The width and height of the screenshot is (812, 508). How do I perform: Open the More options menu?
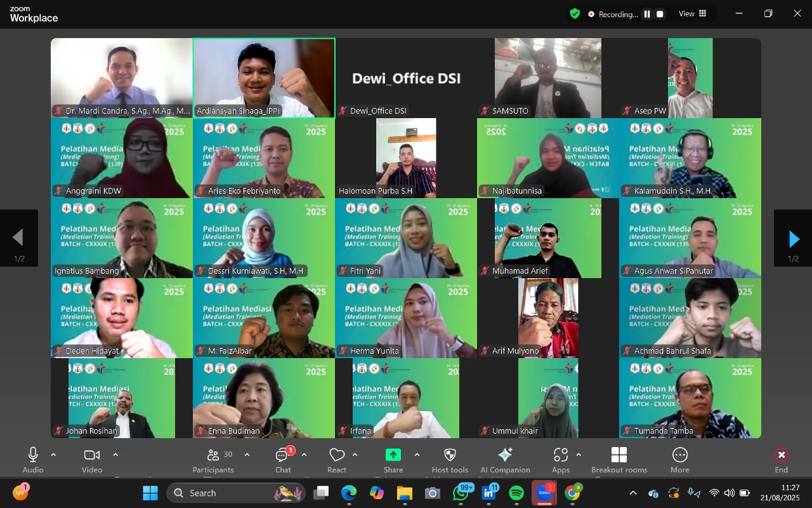pyautogui.click(x=679, y=460)
